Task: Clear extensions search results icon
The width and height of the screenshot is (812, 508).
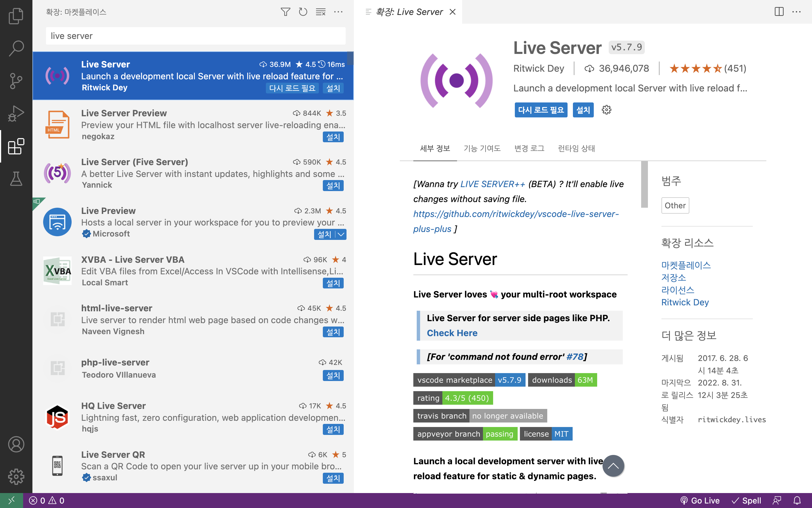Action: [x=321, y=12]
